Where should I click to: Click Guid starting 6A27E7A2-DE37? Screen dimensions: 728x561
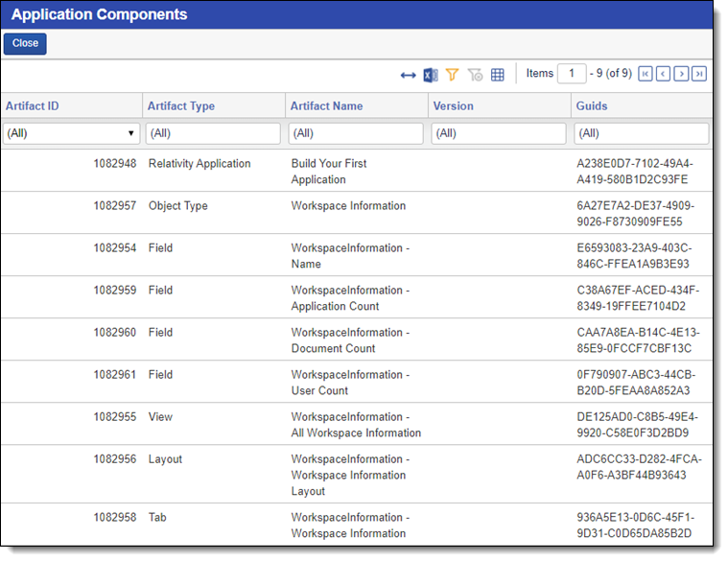point(635,214)
